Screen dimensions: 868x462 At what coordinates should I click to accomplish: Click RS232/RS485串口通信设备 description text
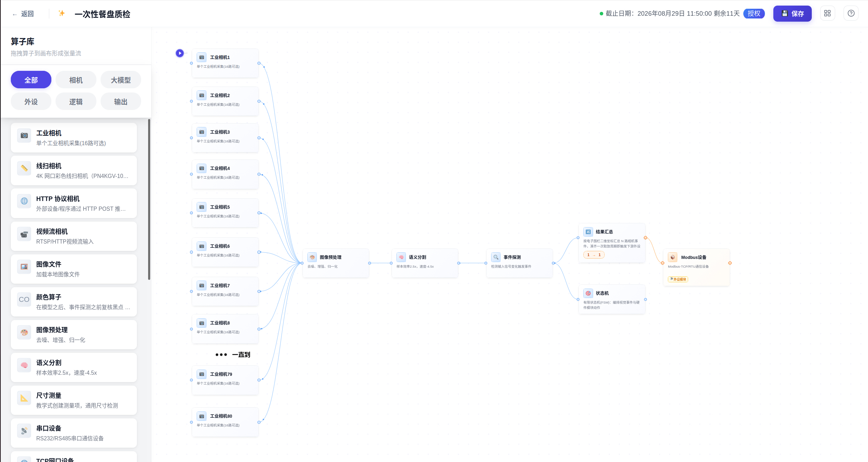70,438
